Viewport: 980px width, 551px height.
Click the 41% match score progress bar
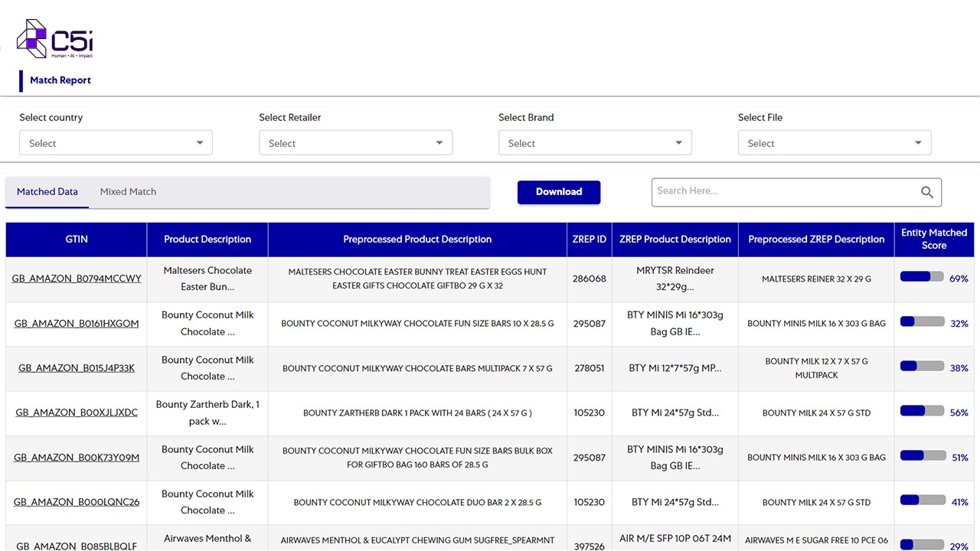922,500
